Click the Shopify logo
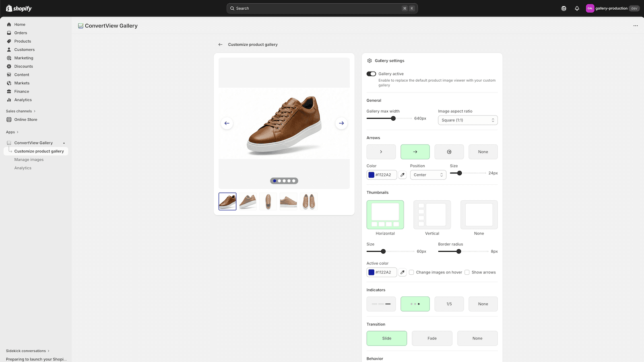This screenshot has height=362, width=644. (x=19, y=8)
